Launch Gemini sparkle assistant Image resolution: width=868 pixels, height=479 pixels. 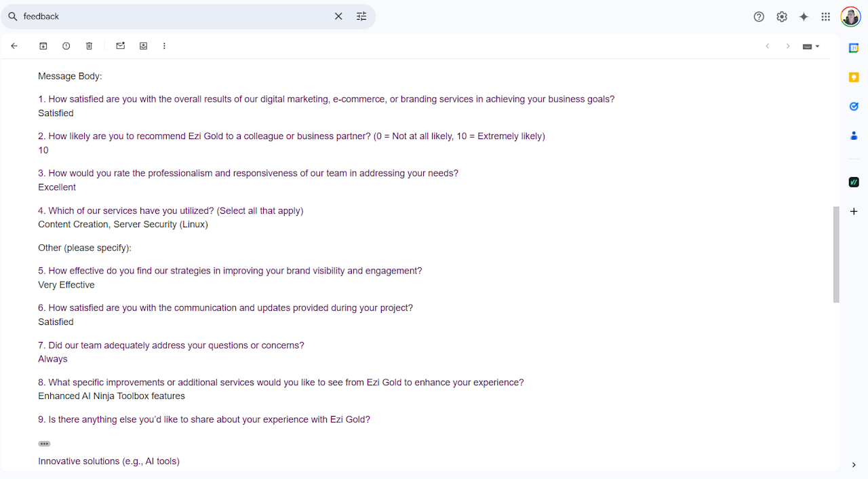804,17
